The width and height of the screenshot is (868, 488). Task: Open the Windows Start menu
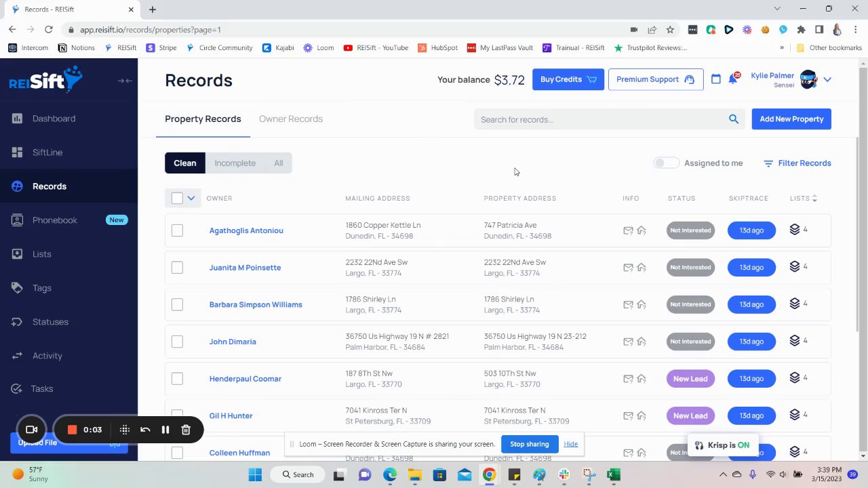255,474
